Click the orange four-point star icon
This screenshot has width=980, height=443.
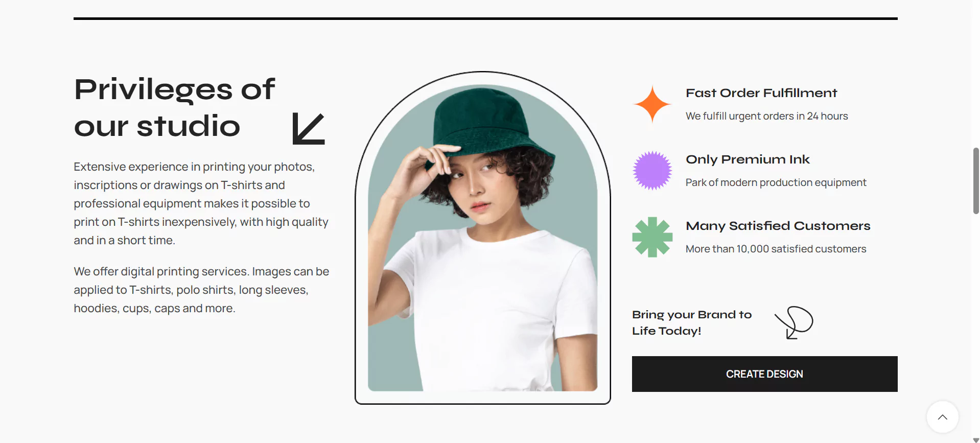(x=652, y=104)
